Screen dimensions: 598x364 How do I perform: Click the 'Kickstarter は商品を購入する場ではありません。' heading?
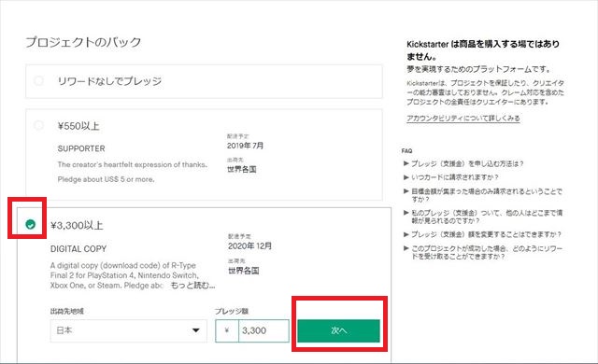pyautogui.click(x=483, y=50)
